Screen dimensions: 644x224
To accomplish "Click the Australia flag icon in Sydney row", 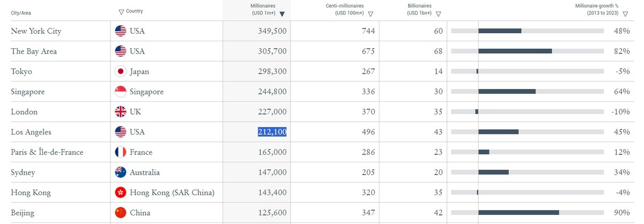I will point(121,173).
